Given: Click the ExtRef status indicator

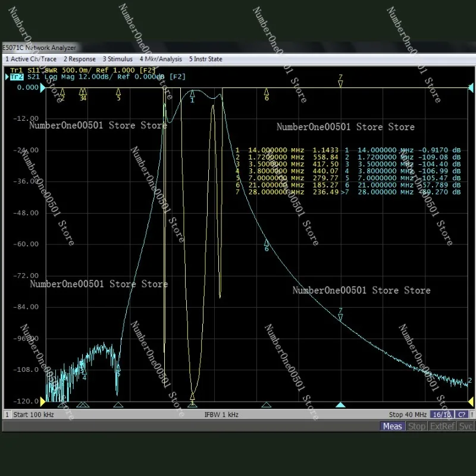Looking at the screenshot, I should point(443,426).
